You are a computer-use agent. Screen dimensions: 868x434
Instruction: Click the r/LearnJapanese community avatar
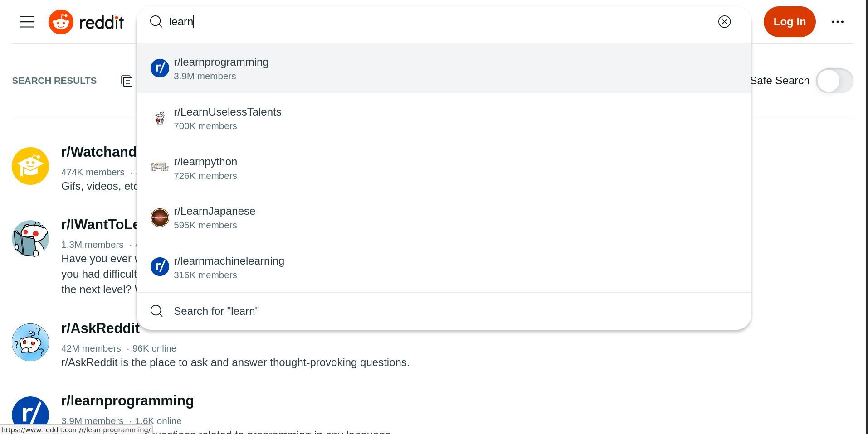pyautogui.click(x=160, y=217)
